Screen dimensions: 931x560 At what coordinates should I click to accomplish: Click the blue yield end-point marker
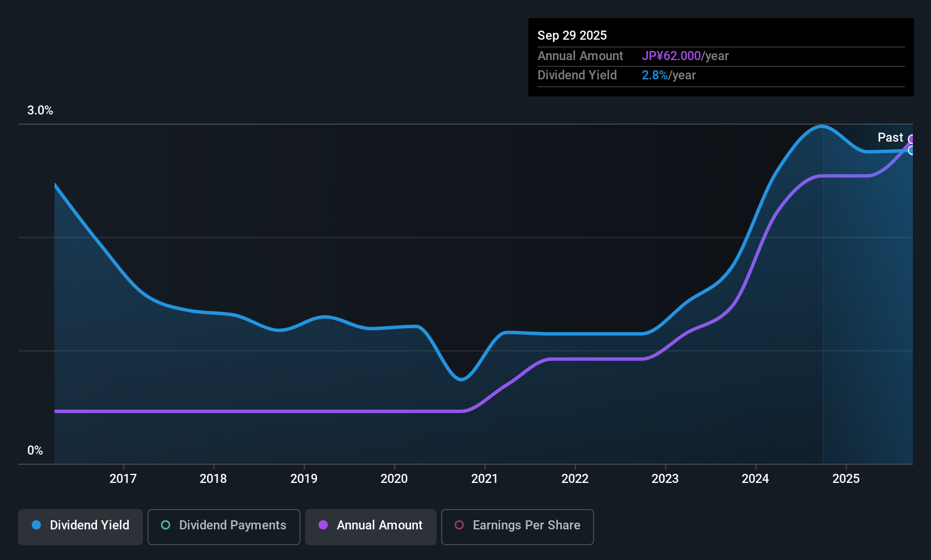[912, 150]
